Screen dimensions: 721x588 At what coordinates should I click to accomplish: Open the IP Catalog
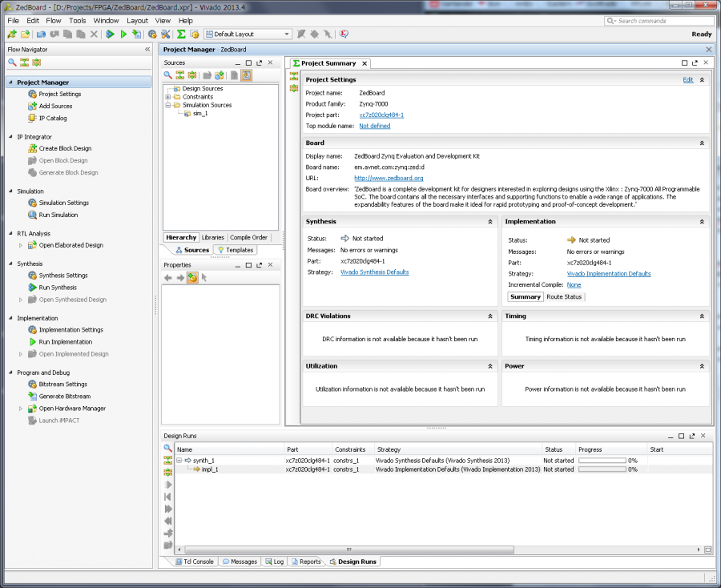(52, 118)
